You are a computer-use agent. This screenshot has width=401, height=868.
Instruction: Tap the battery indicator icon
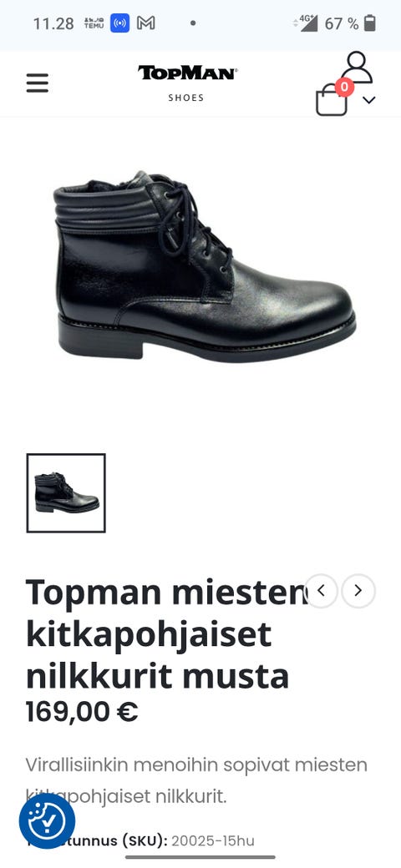tap(370, 23)
